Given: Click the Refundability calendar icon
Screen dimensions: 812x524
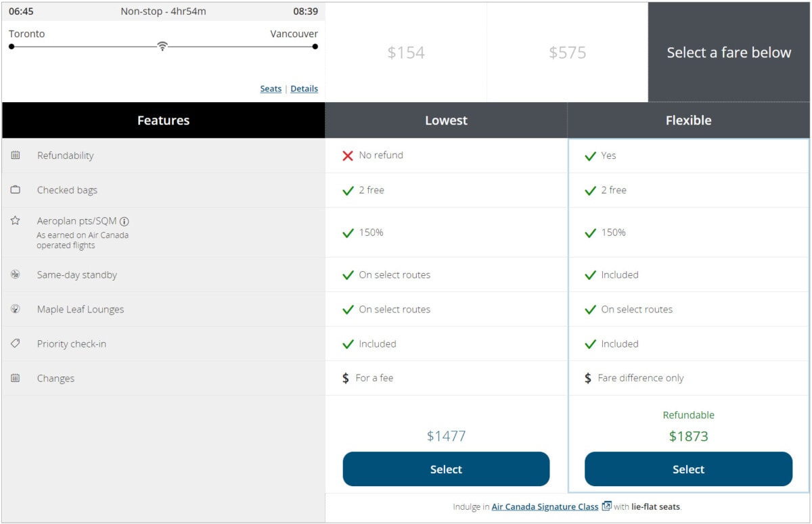Looking at the screenshot, I should [x=16, y=156].
